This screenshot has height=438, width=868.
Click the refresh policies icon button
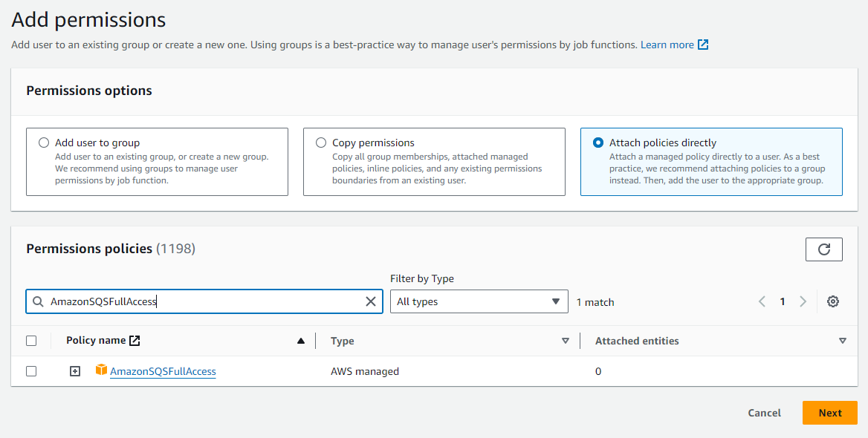coord(823,249)
